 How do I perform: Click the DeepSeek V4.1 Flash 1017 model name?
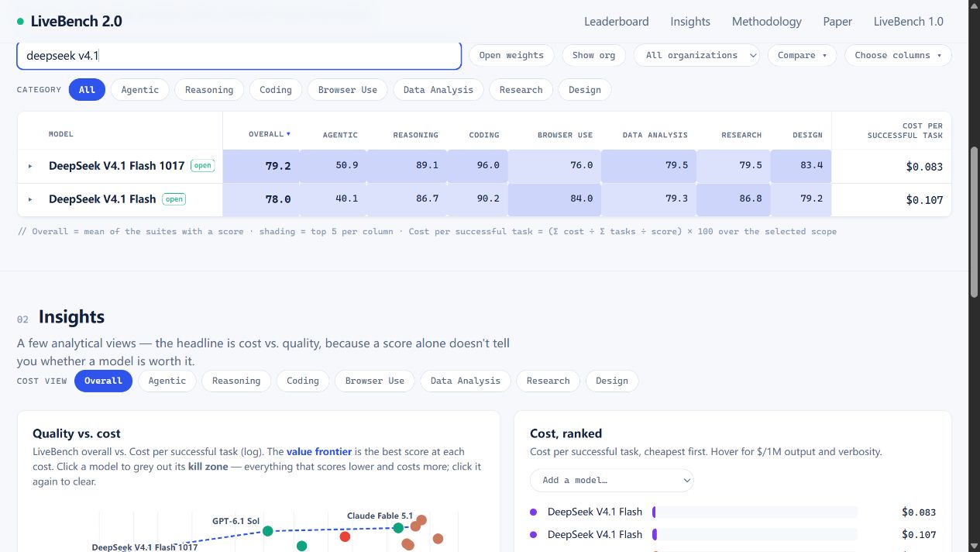click(116, 166)
